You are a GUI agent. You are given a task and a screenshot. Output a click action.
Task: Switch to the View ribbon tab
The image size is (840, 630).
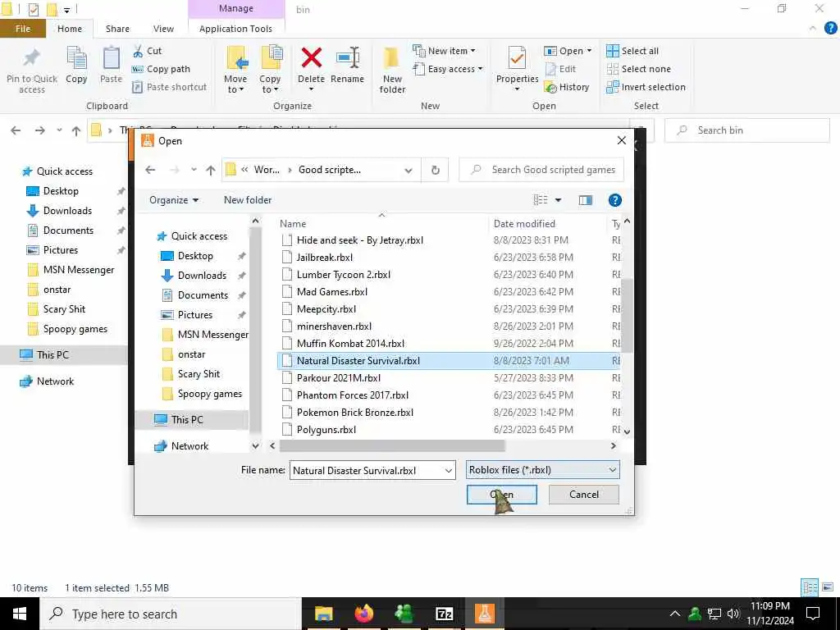pos(163,29)
